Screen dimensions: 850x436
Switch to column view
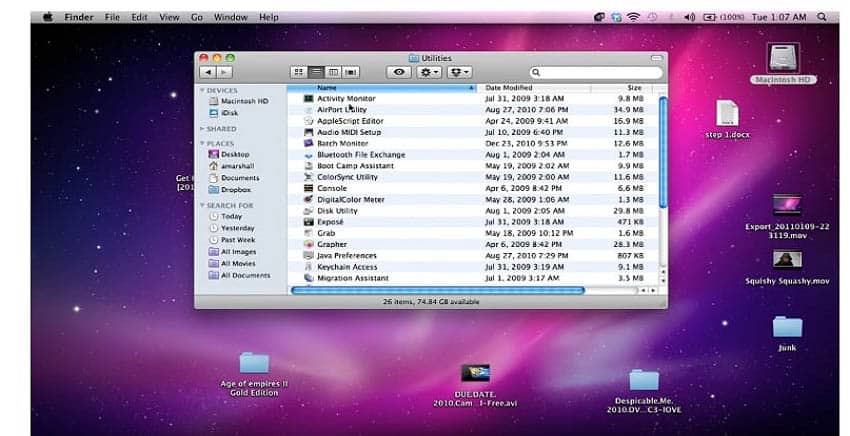tap(333, 72)
